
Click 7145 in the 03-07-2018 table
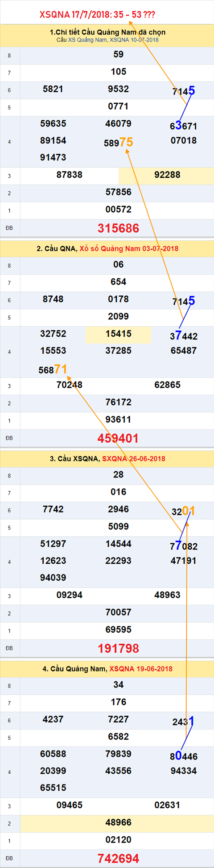coord(184,301)
